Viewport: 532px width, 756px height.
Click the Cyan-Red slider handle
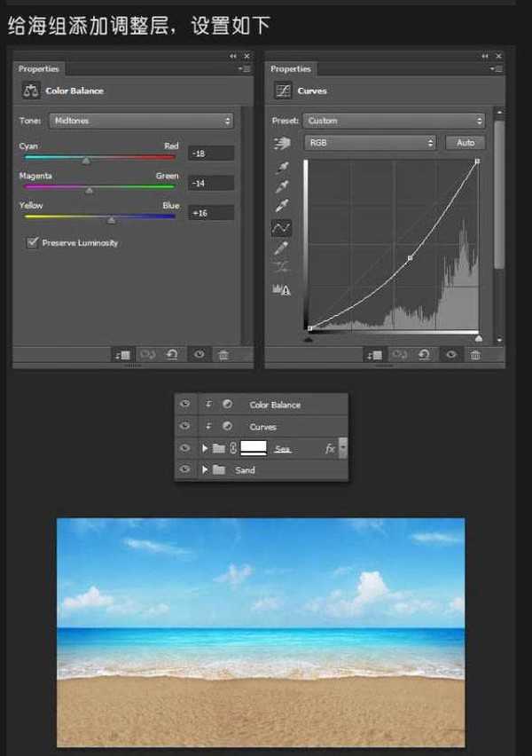click(86, 161)
